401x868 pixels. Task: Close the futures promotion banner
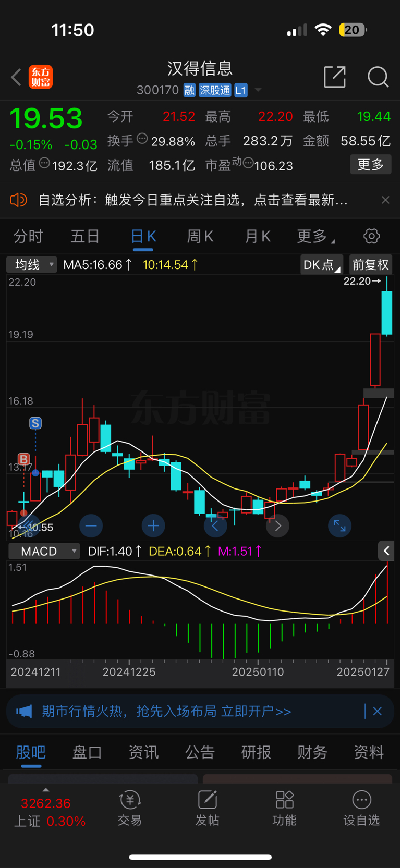pyautogui.click(x=378, y=711)
